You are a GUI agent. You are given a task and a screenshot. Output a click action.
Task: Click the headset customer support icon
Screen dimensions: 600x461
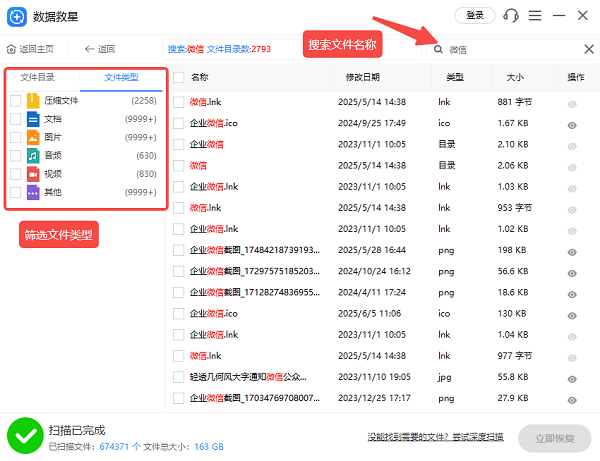(x=512, y=16)
